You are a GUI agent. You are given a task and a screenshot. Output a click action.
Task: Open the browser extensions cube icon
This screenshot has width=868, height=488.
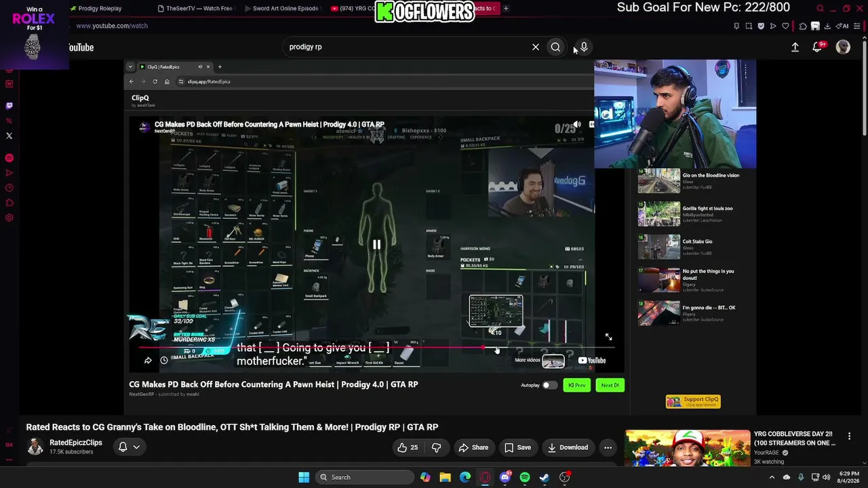(803, 26)
